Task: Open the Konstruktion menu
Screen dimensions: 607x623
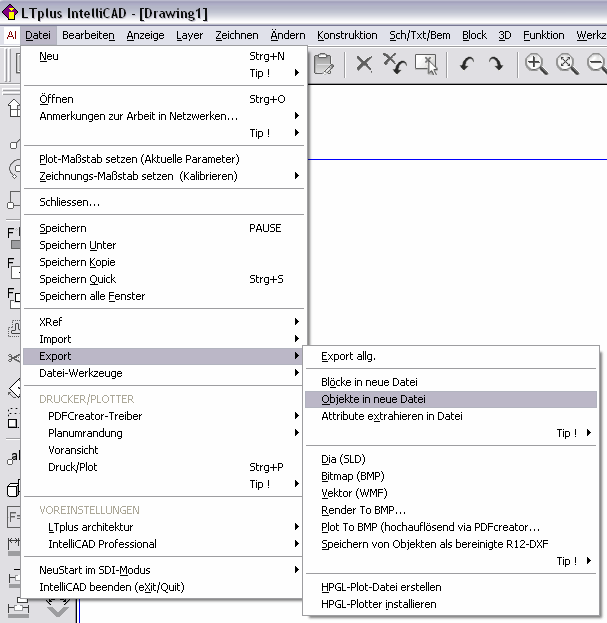Action: [x=347, y=35]
